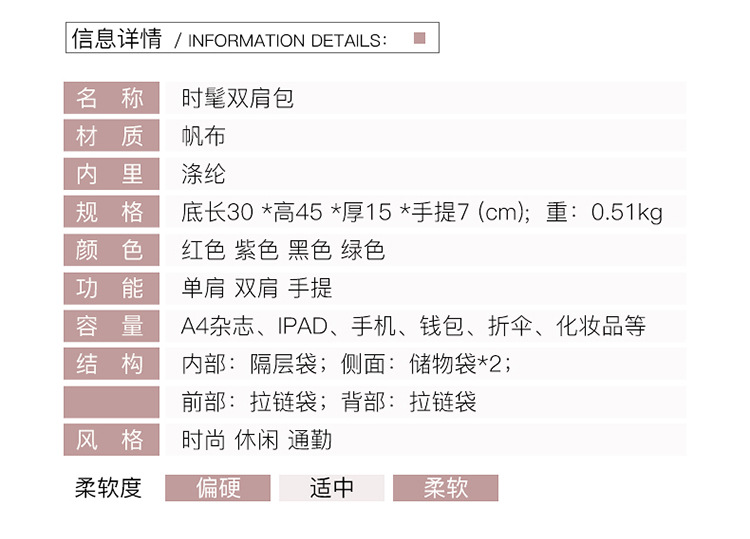
Task: Click the 信息详情 header title
Action: click(117, 39)
